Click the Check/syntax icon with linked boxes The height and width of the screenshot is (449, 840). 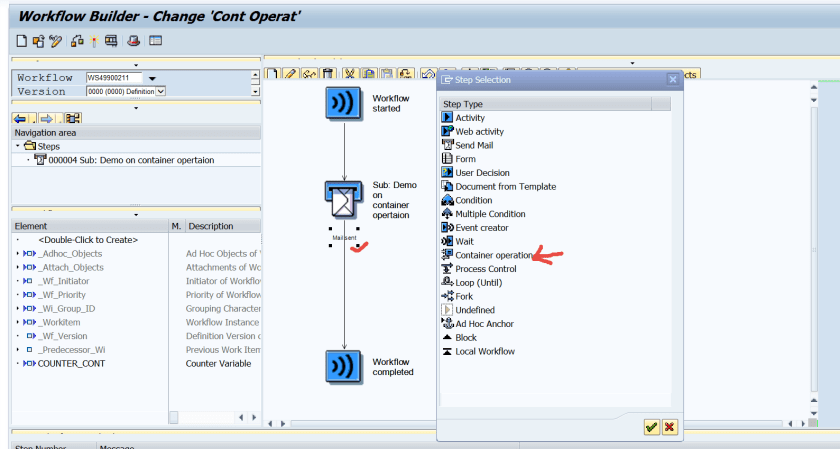[x=77, y=41]
